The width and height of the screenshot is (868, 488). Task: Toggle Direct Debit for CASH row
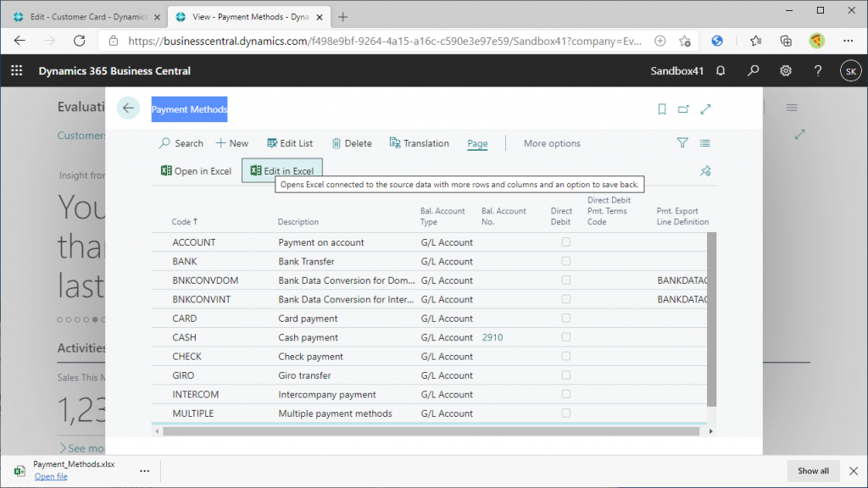(x=565, y=337)
